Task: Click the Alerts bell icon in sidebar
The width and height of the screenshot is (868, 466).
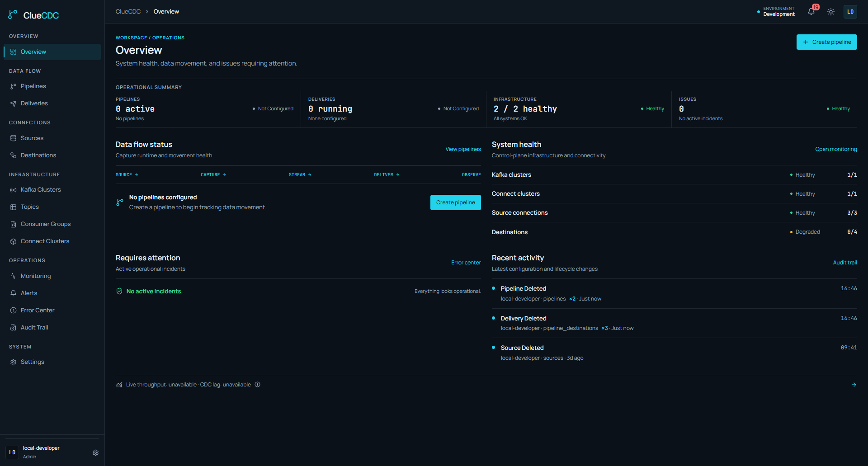Action: [13, 293]
